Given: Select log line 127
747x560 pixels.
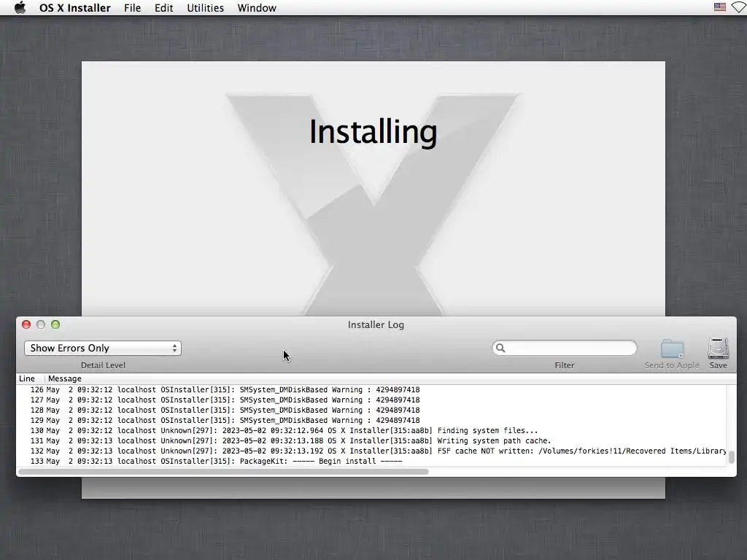Looking at the screenshot, I should 371,400.
